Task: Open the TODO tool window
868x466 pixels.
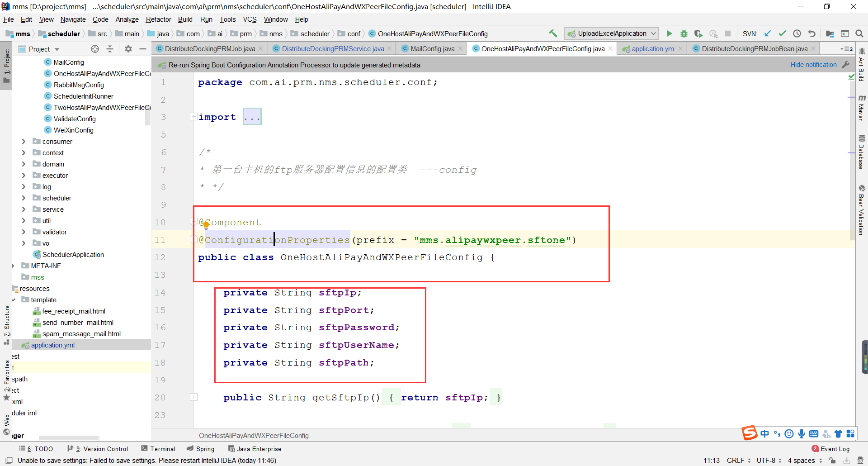Action: click(x=36, y=449)
